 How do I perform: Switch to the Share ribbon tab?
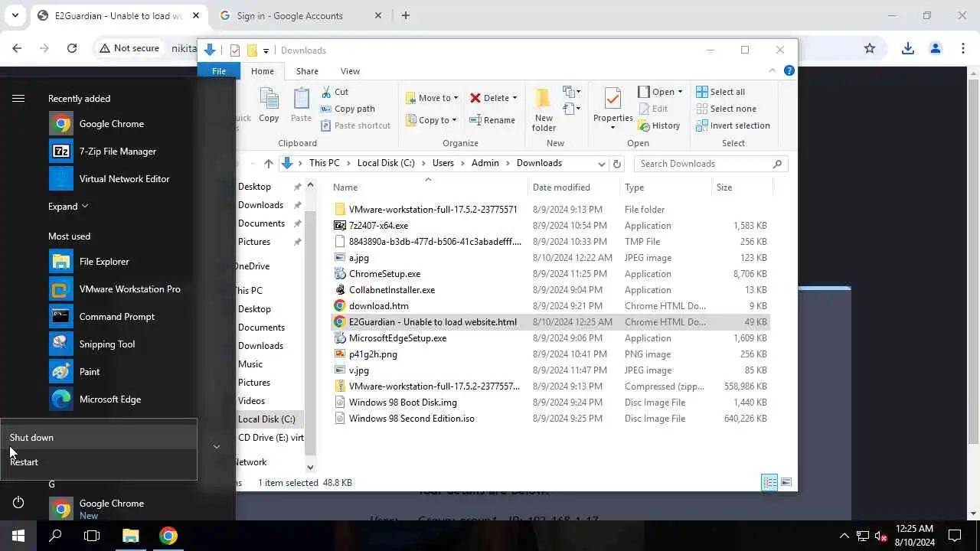click(x=307, y=71)
